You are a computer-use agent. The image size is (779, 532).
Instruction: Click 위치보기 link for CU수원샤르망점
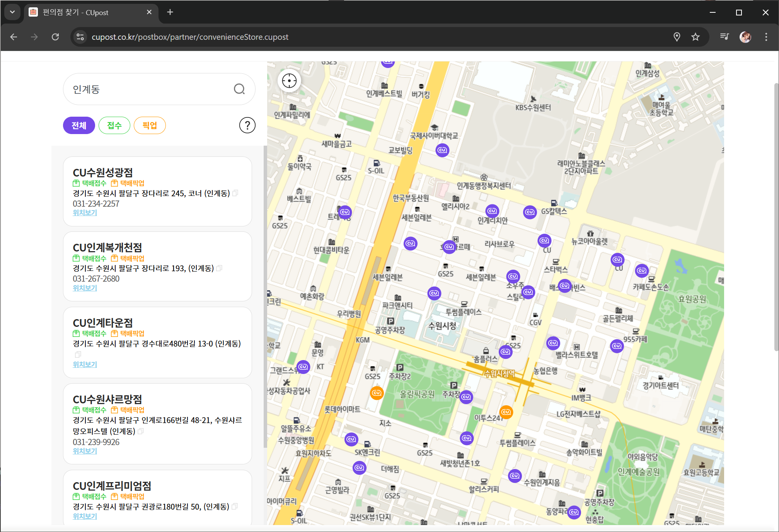tap(85, 451)
